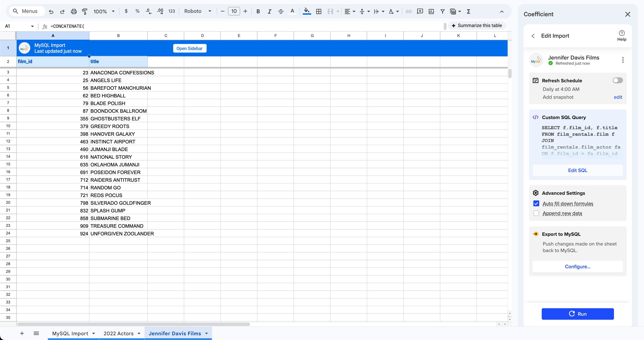Apply strikethrough formatting
644x340 pixels.
pyautogui.click(x=281, y=11)
